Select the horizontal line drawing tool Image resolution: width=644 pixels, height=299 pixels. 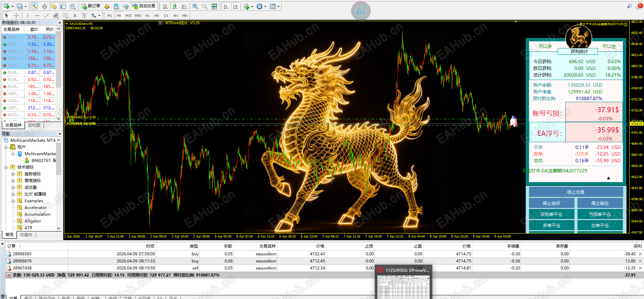pyautogui.click(x=37, y=15)
